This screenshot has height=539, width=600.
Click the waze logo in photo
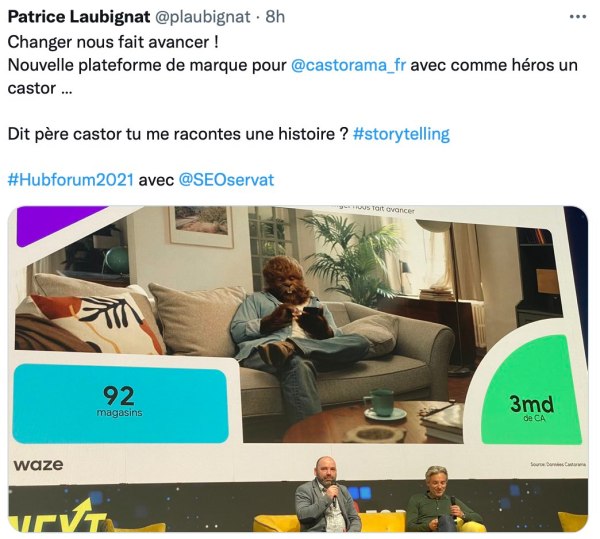[x=38, y=465]
